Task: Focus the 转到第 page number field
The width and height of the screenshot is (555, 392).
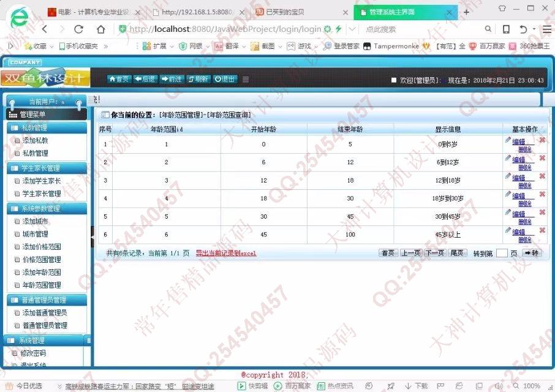Action: pyautogui.click(x=502, y=254)
